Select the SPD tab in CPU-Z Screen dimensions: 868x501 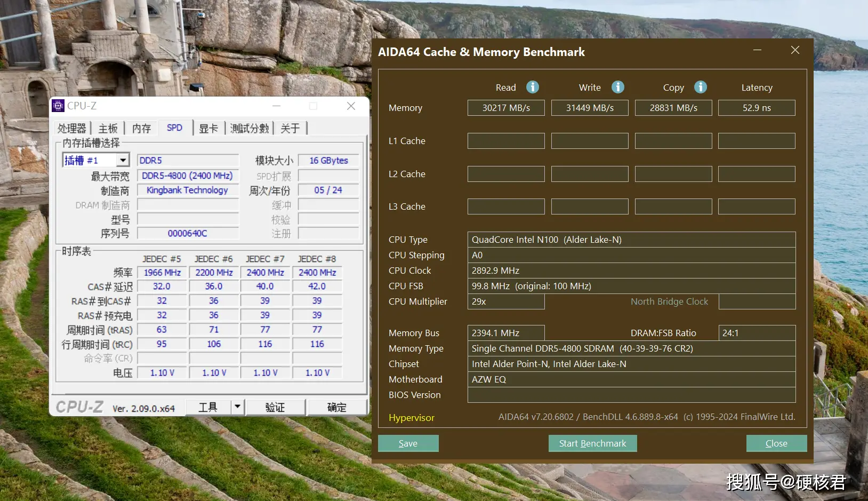174,128
